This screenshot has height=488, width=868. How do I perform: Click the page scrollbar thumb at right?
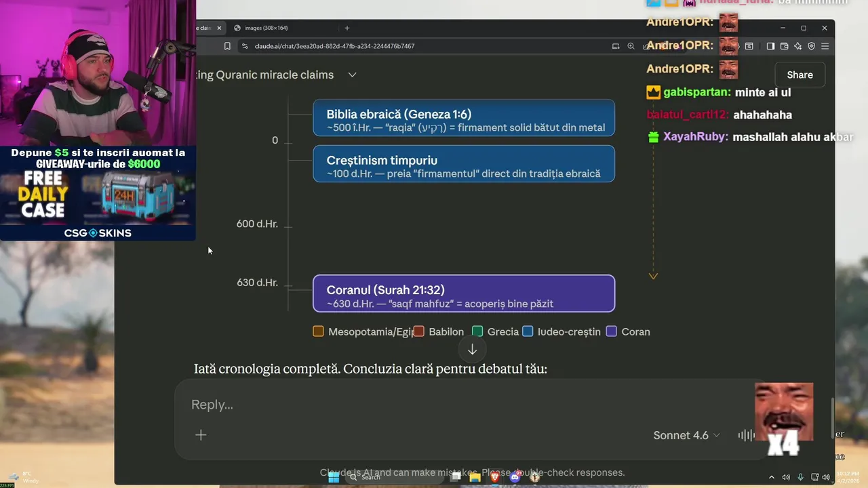[832, 418]
